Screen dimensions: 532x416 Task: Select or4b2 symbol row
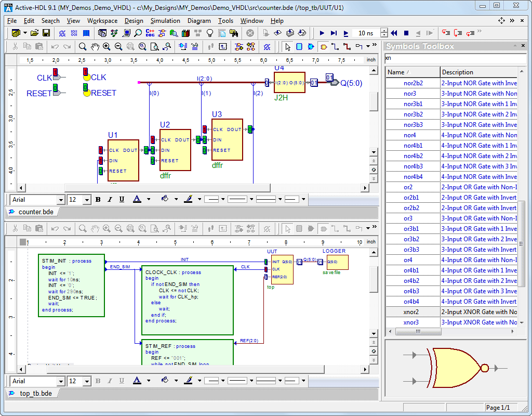[451, 281]
